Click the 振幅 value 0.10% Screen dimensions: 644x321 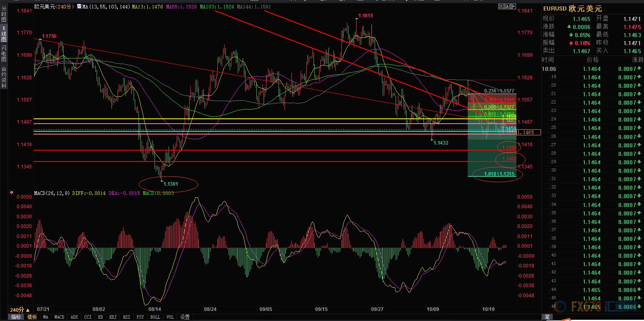pos(582,43)
